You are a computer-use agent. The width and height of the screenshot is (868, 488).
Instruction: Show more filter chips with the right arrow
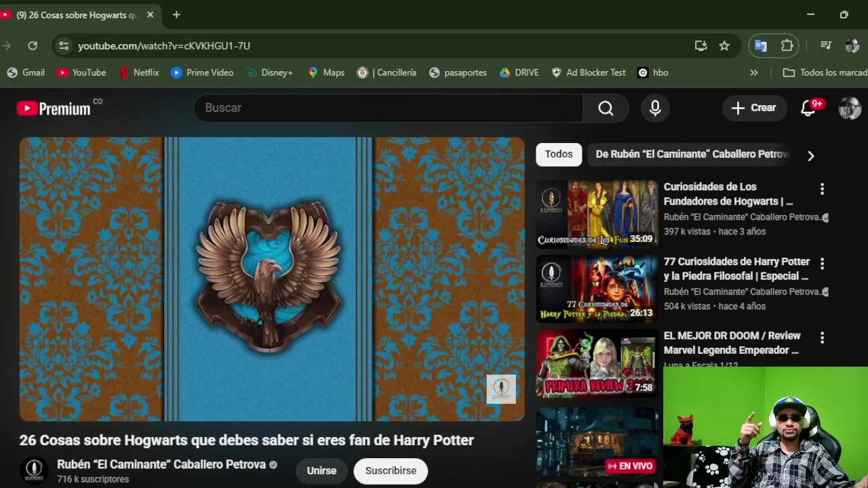tap(810, 156)
